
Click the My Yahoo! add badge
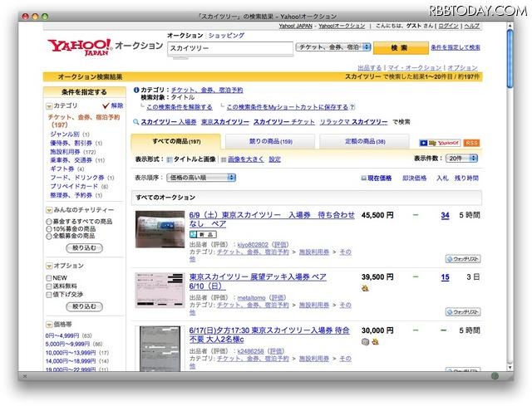click(x=439, y=143)
